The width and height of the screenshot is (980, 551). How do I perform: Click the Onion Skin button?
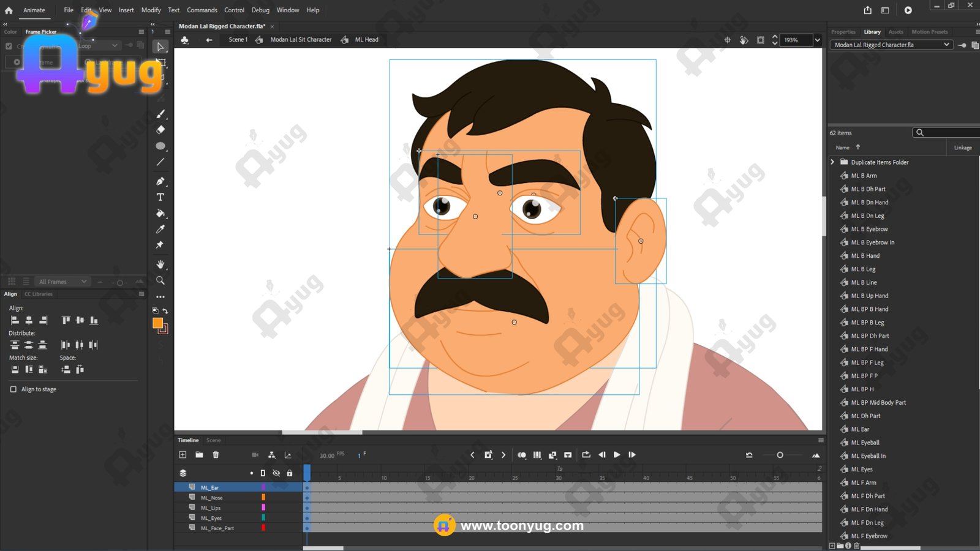coord(522,455)
